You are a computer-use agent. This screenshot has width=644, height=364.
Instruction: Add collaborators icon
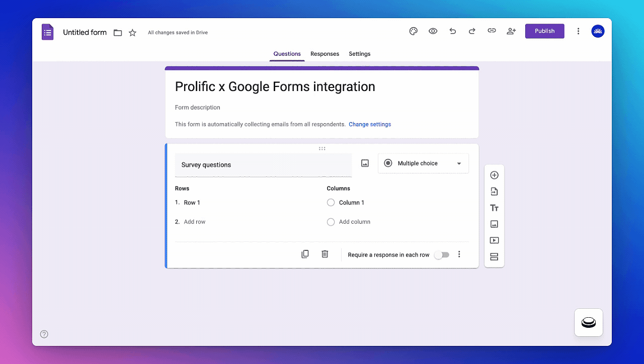click(x=511, y=31)
